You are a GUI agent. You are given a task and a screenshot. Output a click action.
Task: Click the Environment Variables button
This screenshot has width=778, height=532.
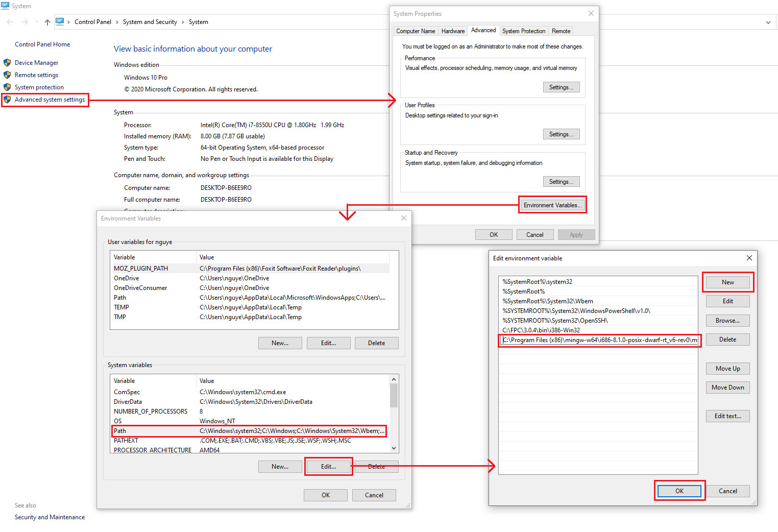point(552,205)
